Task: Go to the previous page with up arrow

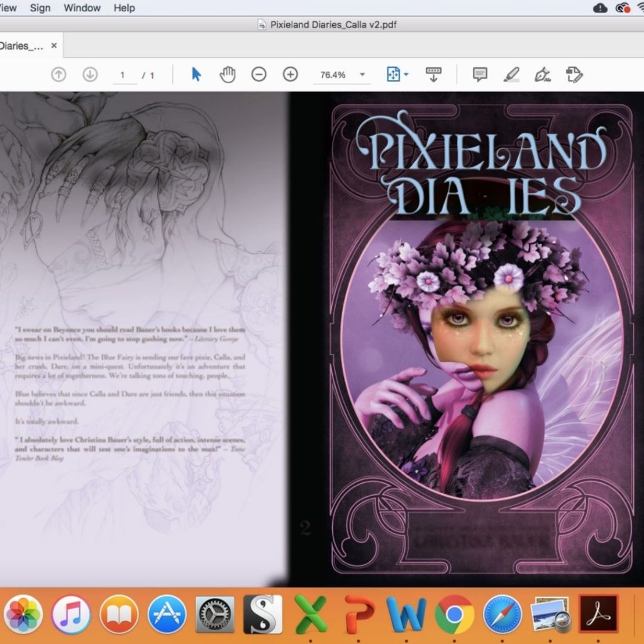Action: pyautogui.click(x=58, y=75)
